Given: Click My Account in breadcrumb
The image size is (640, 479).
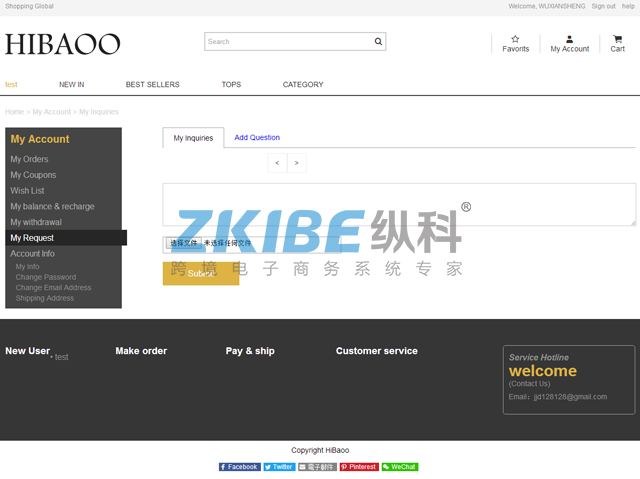Looking at the screenshot, I should point(51,112).
